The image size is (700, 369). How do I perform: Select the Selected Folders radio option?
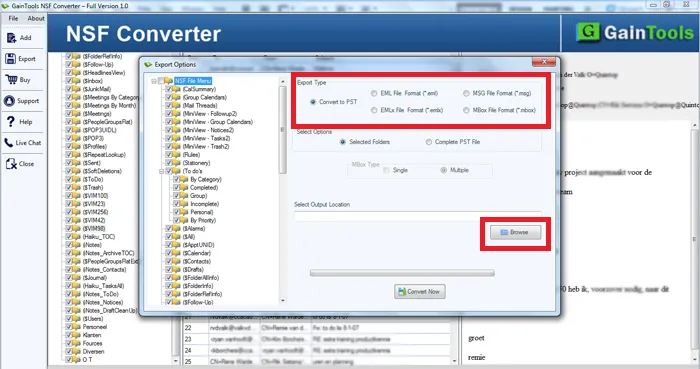point(342,142)
